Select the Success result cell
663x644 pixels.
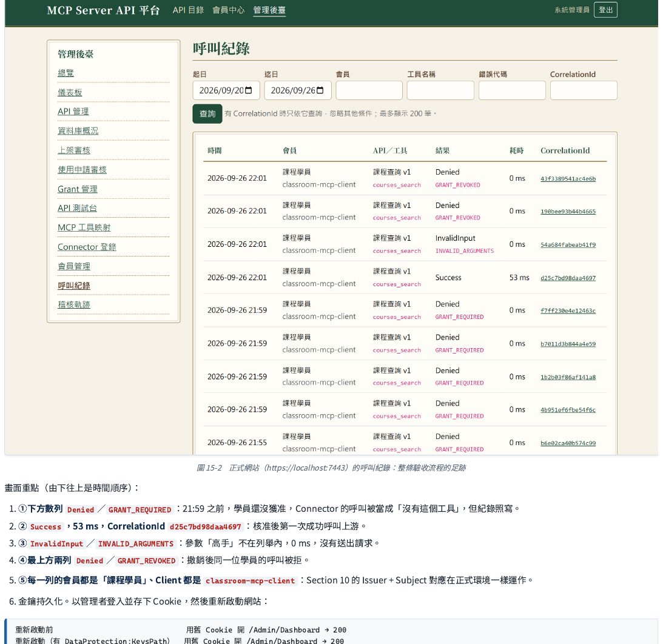click(448, 278)
